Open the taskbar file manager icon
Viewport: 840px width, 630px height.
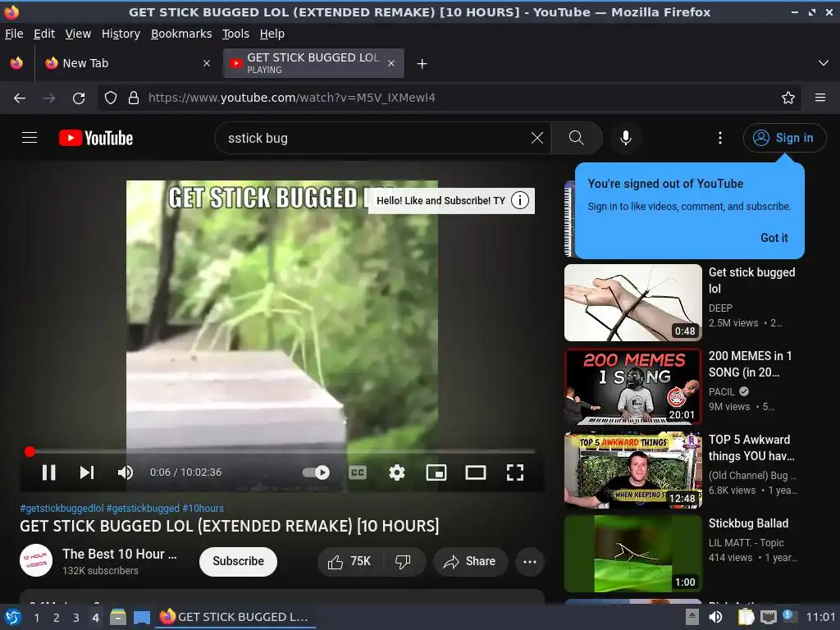click(118, 618)
